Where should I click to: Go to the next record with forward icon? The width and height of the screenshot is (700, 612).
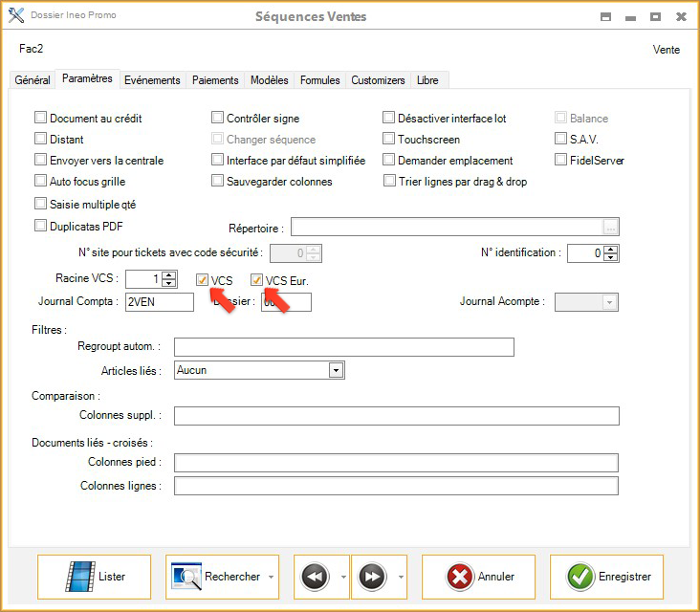372,577
